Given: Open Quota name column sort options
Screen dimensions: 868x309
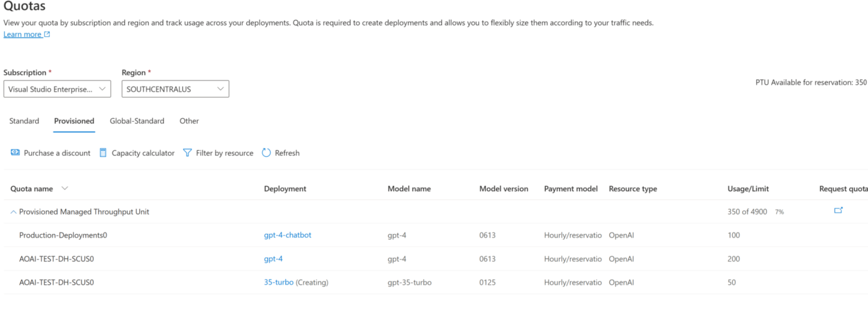Looking at the screenshot, I should point(64,188).
